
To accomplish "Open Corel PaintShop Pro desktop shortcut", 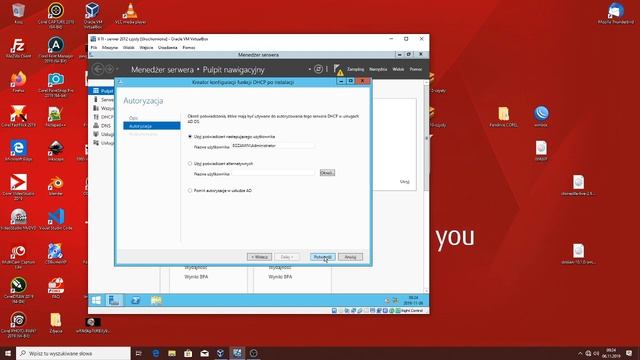I will [x=56, y=85].
